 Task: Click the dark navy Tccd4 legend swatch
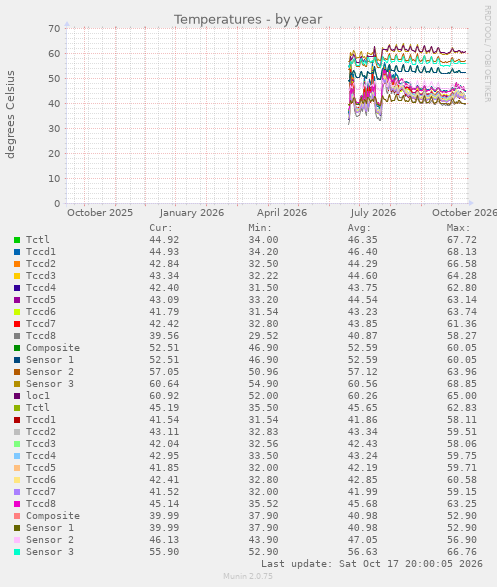tap(17, 288)
